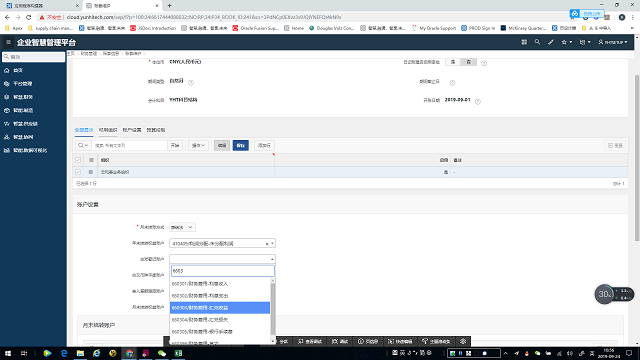Viewport: 640px width, 360px height.
Task: Open 智慧财务 in the left sidebar
Action: click(22, 97)
